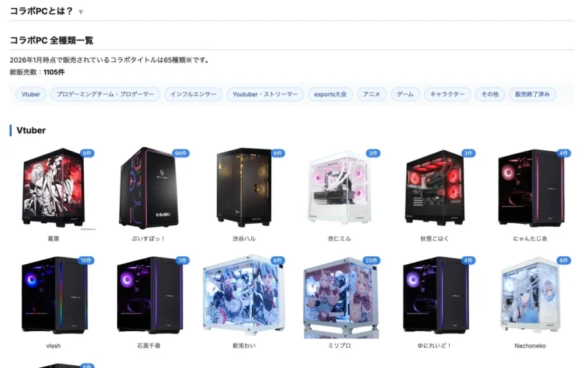Choose the esports大会 category chip
Screen dimensions: 588x368
click(330, 94)
